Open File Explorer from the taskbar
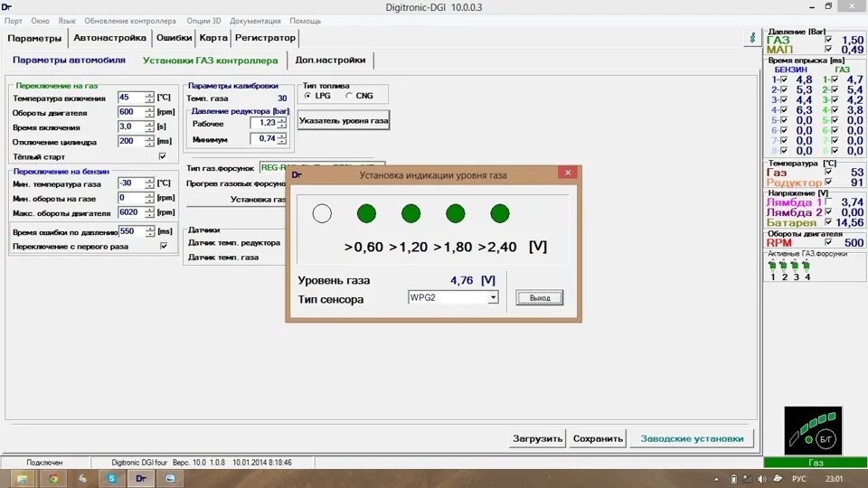868x488 pixels. tap(22, 479)
